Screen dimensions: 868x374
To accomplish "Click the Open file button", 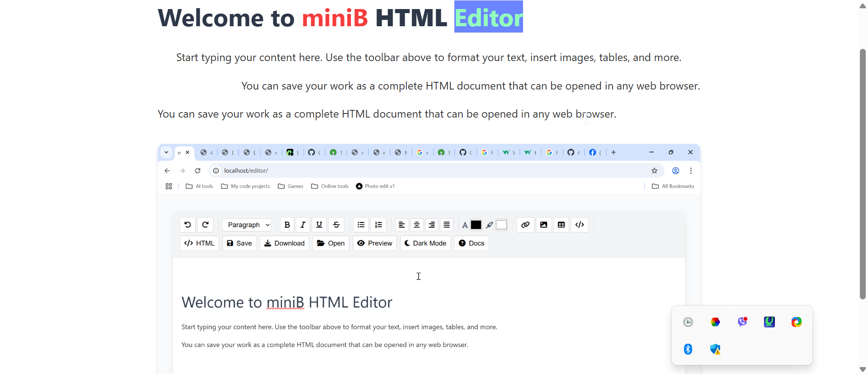I will click(331, 243).
